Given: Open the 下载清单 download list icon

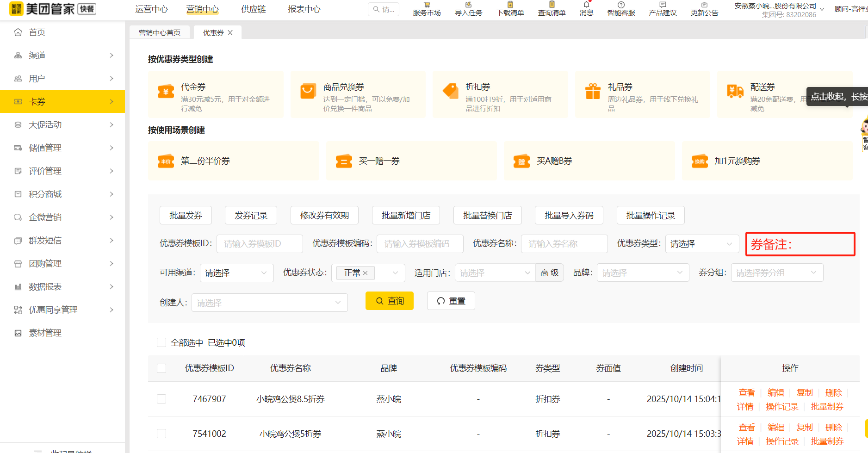Looking at the screenshot, I should pos(509,9).
